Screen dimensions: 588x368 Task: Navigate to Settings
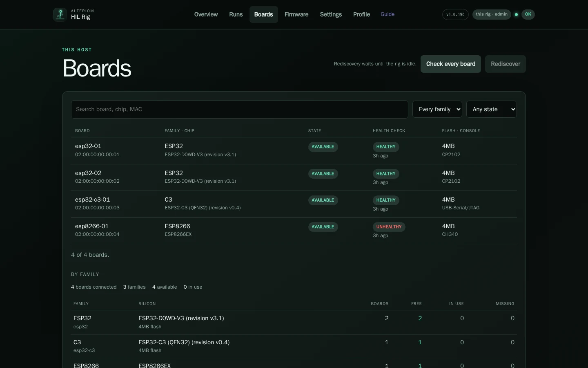pos(331,14)
